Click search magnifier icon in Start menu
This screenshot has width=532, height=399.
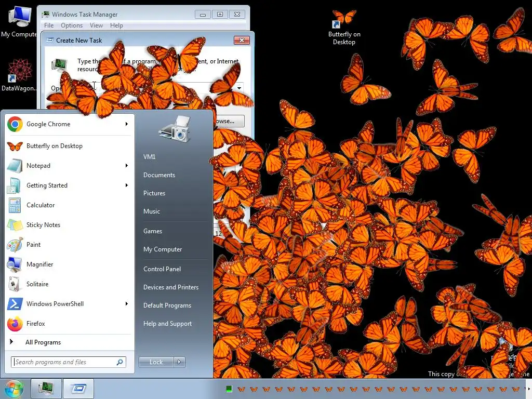click(120, 362)
